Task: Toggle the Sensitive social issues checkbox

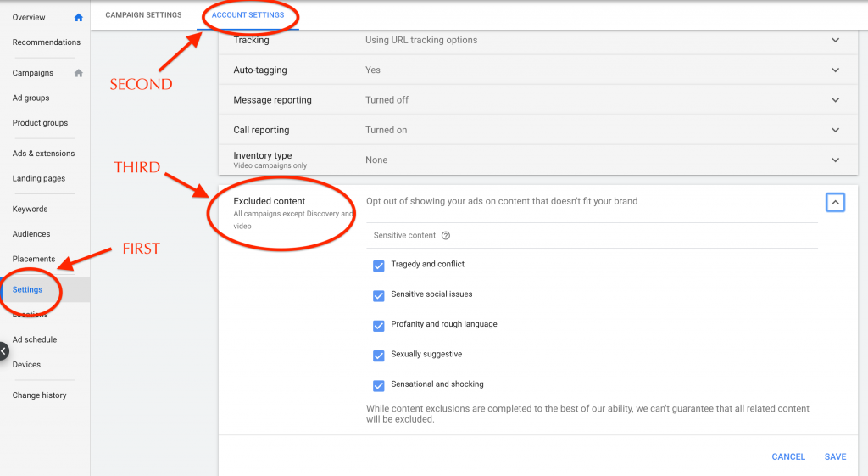Action: (379, 295)
